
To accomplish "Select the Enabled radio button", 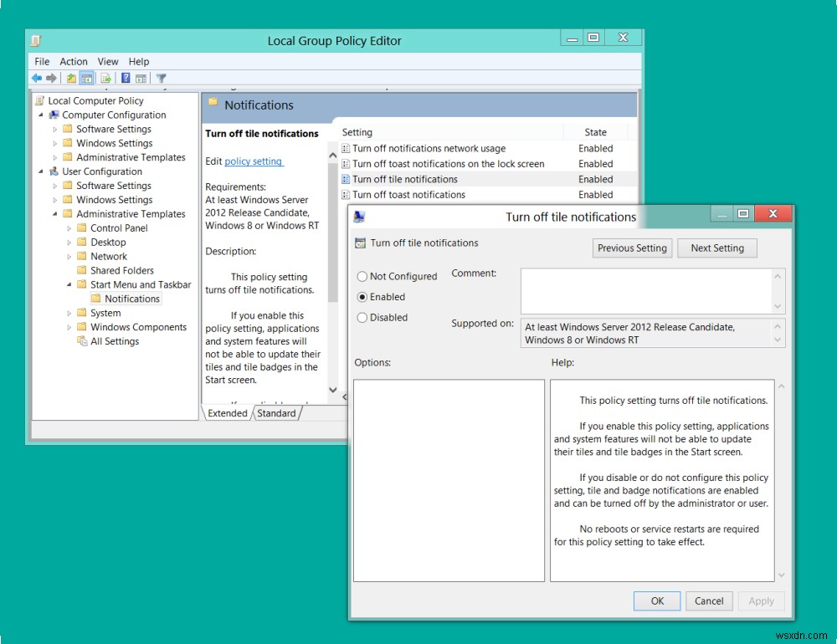I will click(362, 297).
